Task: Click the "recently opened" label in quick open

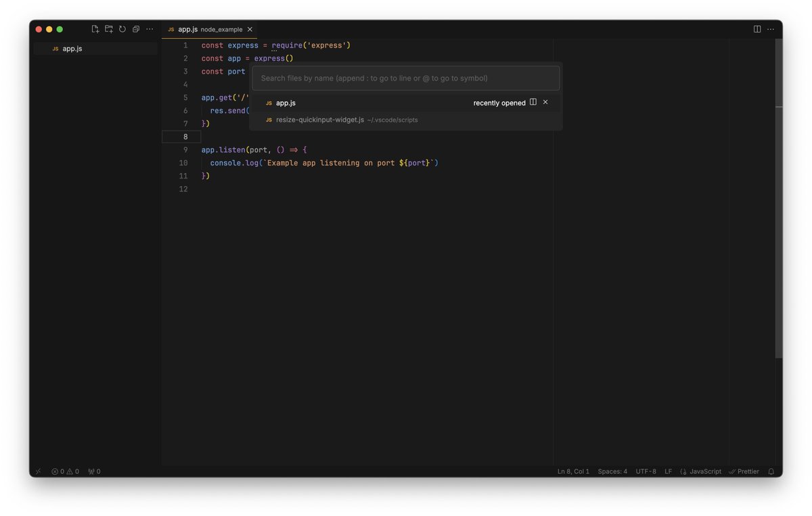Action: pyautogui.click(x=499, y=103)
